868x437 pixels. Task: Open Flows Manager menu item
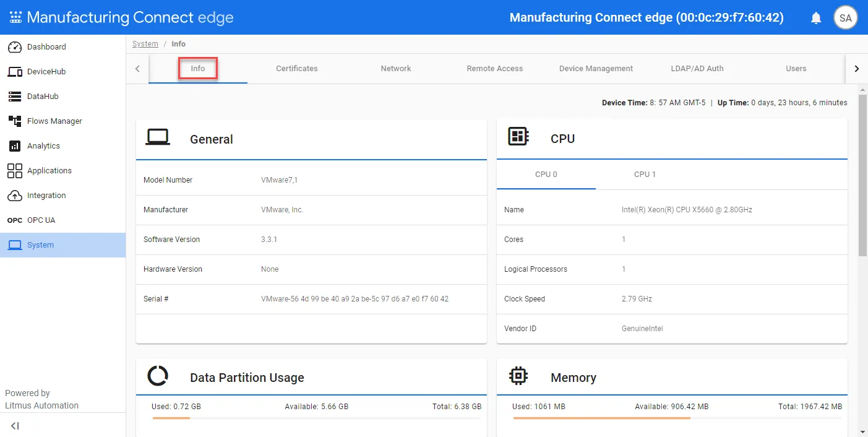click(62, 121)
